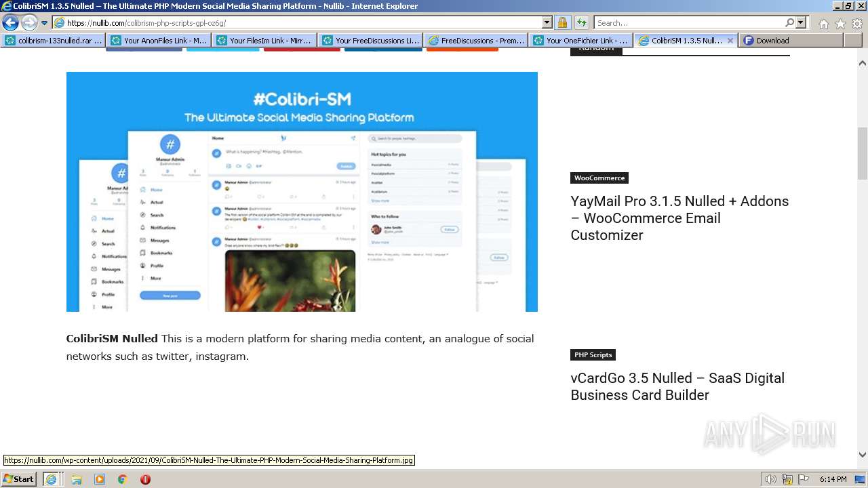Click the page scrollbar up arrow
The image size is (868, 488).
pos(863,62)
